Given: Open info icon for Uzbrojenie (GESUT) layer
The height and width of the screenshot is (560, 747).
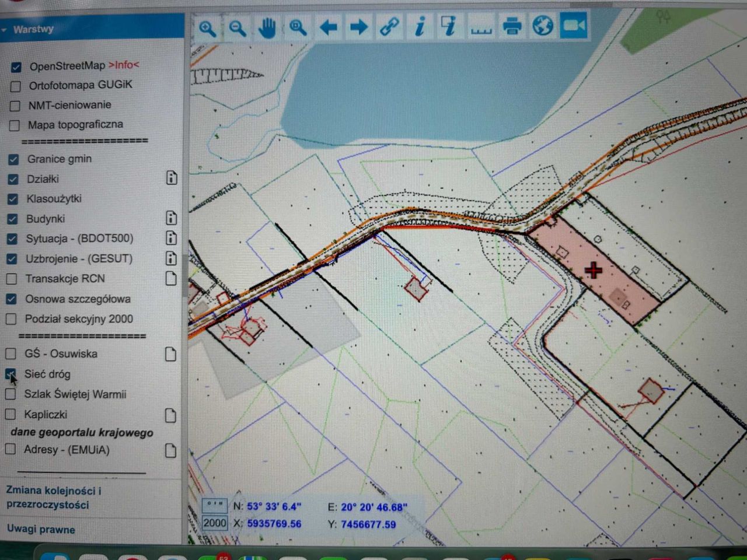Looking at the screenshot, I should click(x=172, y=258).
